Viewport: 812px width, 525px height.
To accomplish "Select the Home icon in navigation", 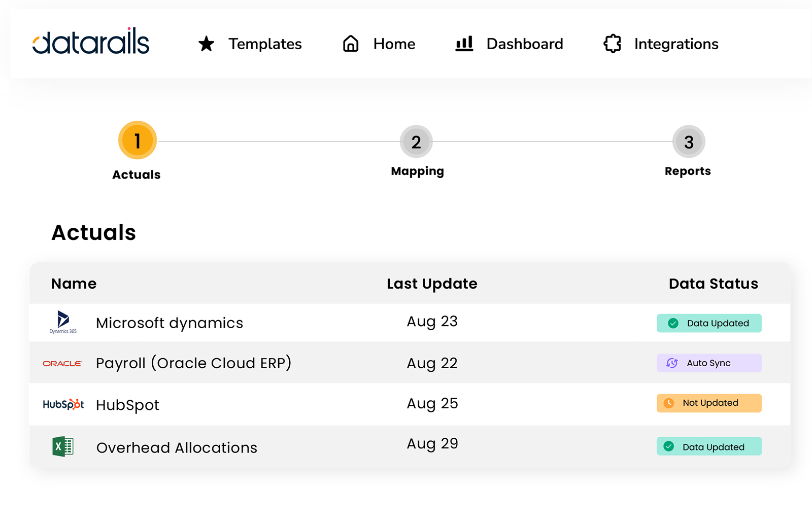I will (x=350, y=44).
